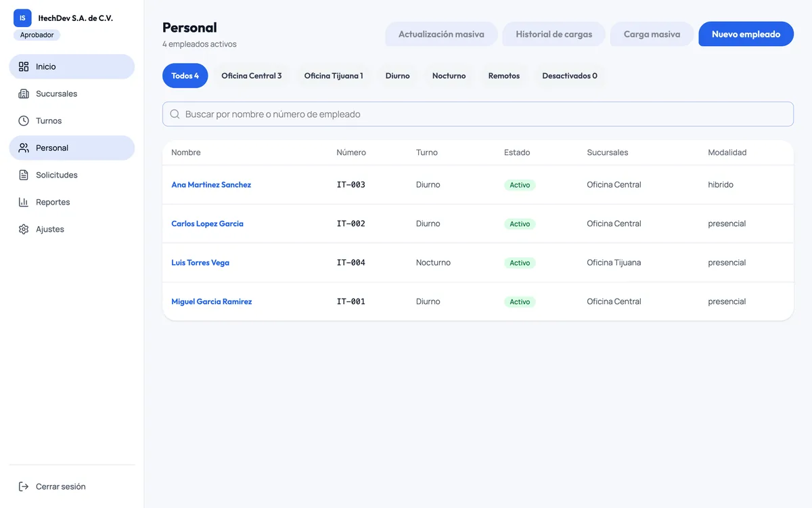Click the Activo badge for Luis Torres
Image resolution: width=812 pixels, height=508 pixels.
coord(520,263)
